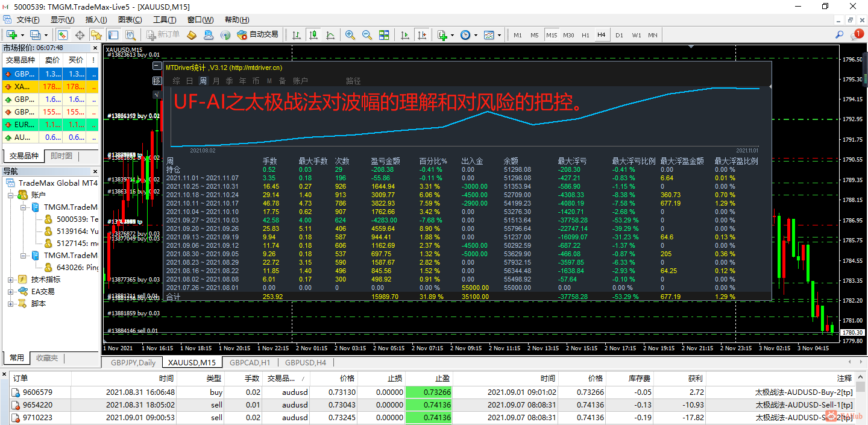Image resolution: width=868 pixels, height=425 pixels.
Task: Toggle chart shift icon
Action: (x=423, y=35)
